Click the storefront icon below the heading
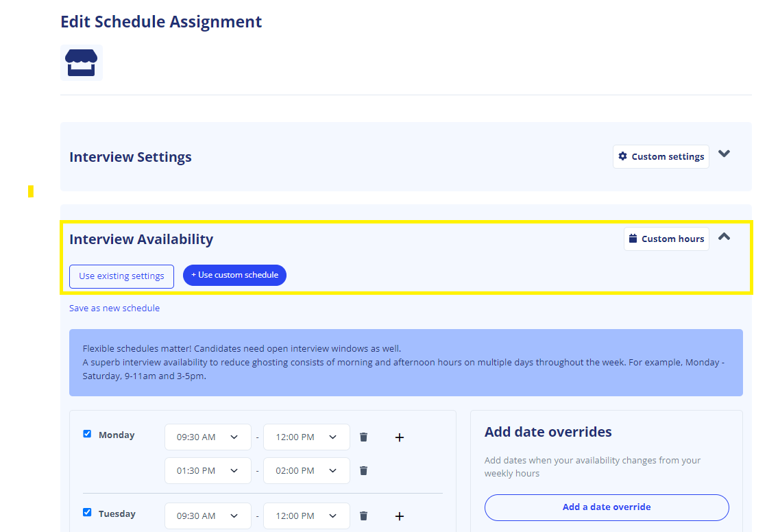Viewport: 767px width, 532px height. pyautogui.click(x=81, y=63)
